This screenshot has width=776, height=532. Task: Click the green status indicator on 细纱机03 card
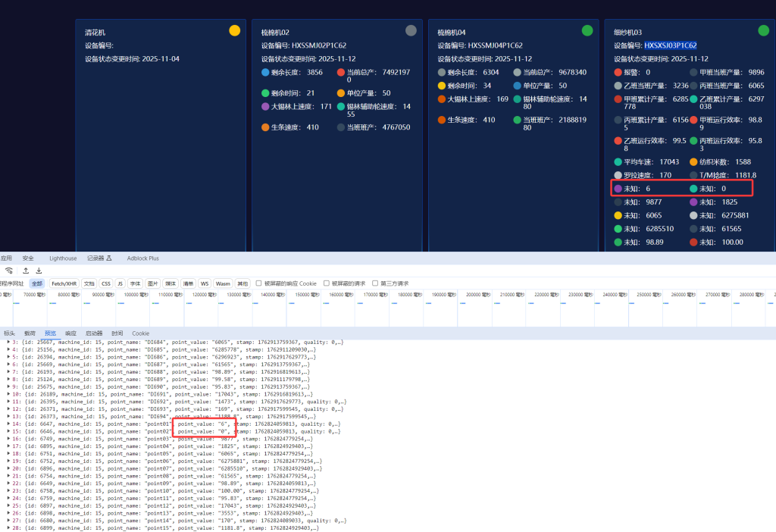763,31
